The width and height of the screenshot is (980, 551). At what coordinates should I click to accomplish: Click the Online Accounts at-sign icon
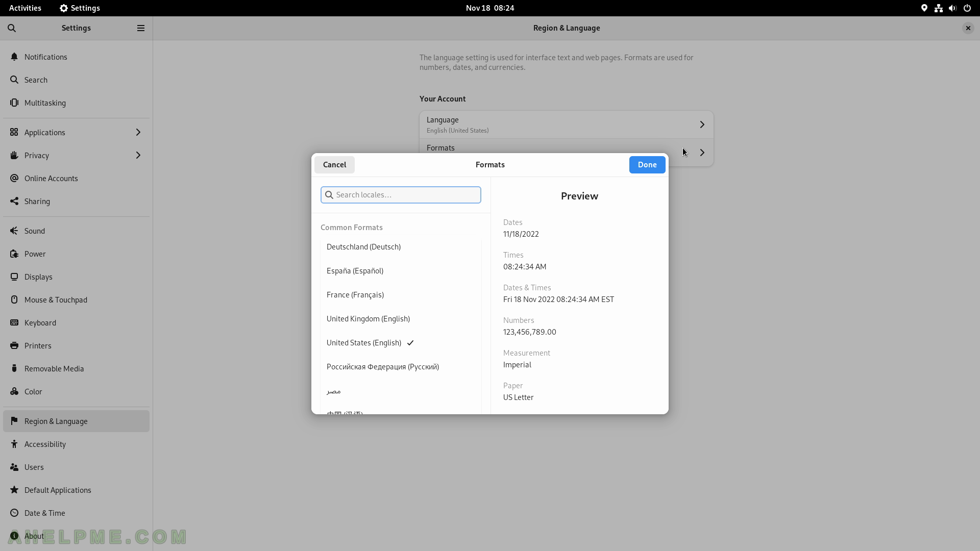tap(14, 178)
